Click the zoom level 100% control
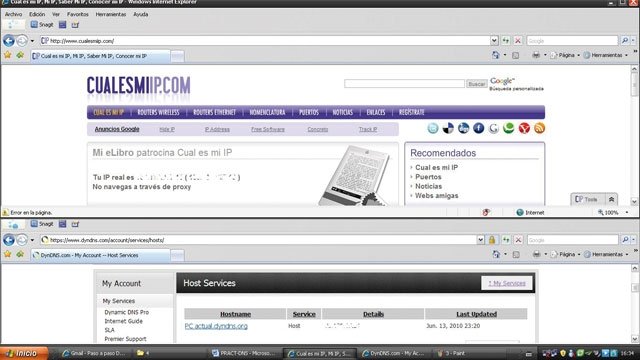The height and width of the screenshot is (360, 640). point(612,213)
